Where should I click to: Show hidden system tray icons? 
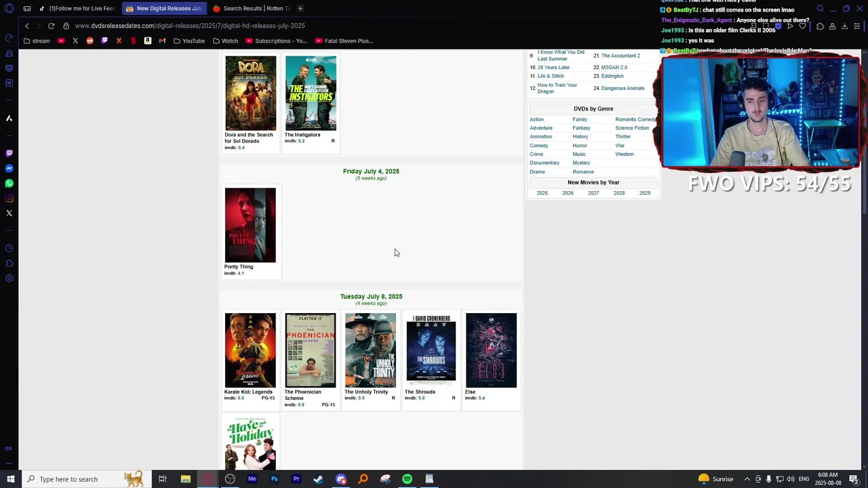[x=747, y=479]
